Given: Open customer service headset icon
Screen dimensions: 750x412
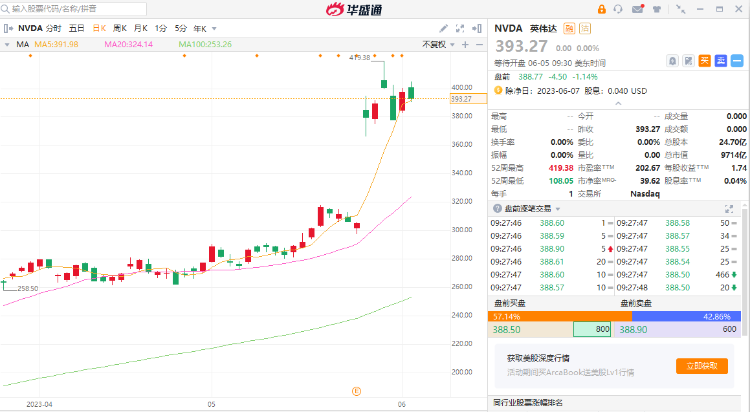Looking at the screenshot, I should [618, 10].
